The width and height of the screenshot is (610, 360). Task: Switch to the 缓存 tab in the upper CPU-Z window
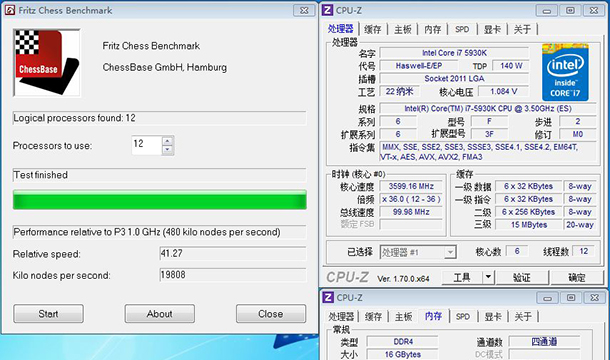372,29
